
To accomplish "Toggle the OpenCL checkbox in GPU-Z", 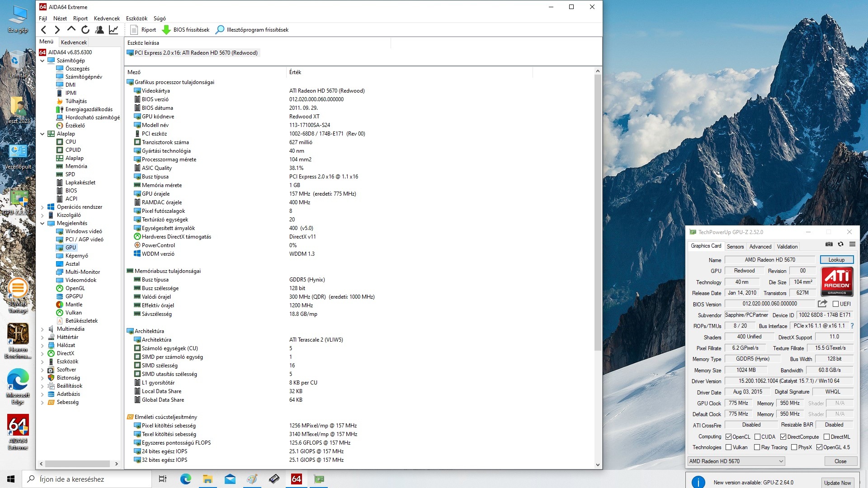I will tap(728, 437).
